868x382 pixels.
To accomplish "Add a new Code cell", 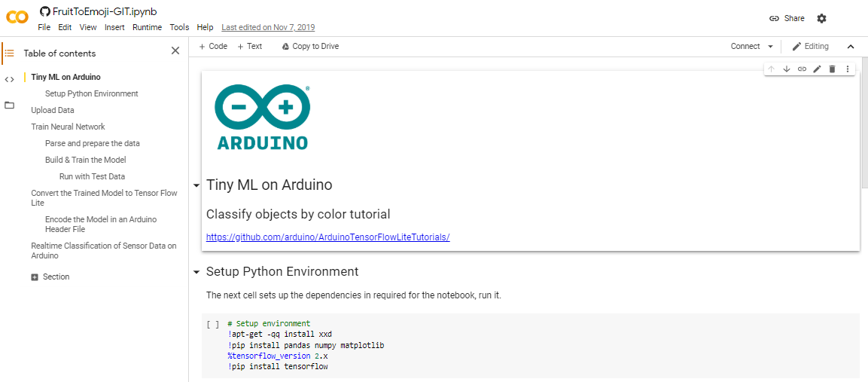I will [213, 47].
